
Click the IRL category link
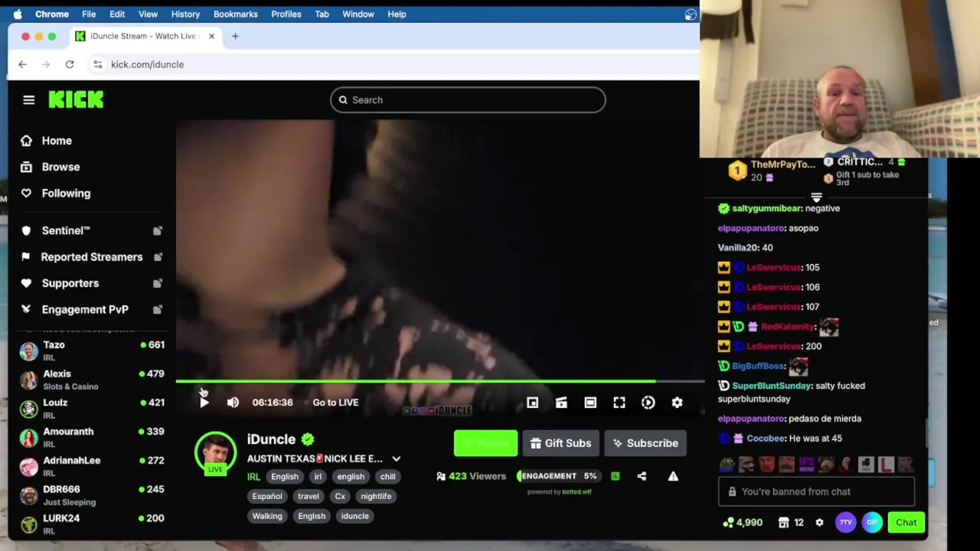(x=253, y=477)
